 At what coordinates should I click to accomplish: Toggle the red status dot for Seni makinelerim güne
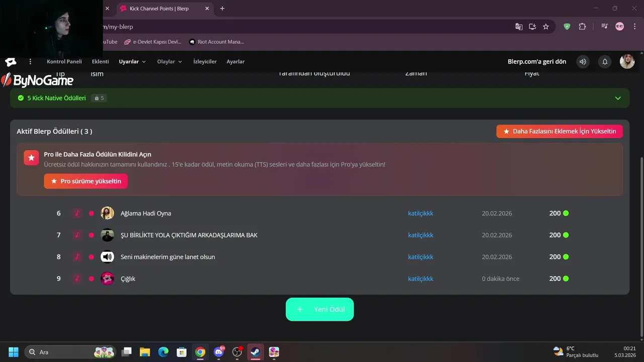91,257
